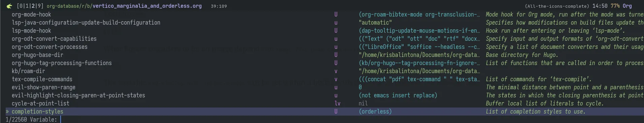Choose org-hugo-tag-processing-functions candidate
This screenshot has width=644, height=123.
[62, 63]
